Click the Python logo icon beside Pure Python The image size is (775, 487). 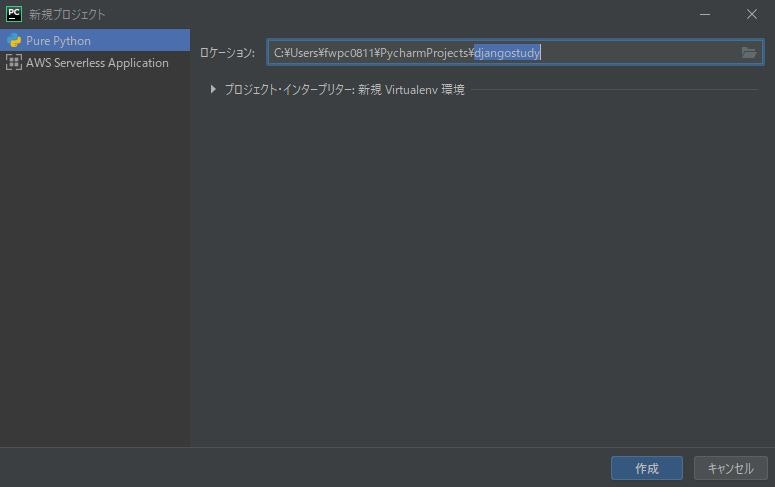[14, 41]
